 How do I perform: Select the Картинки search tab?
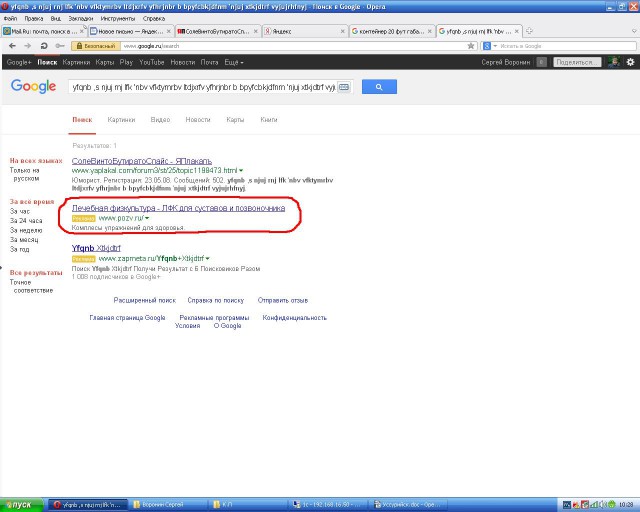[x=121, y=120]
